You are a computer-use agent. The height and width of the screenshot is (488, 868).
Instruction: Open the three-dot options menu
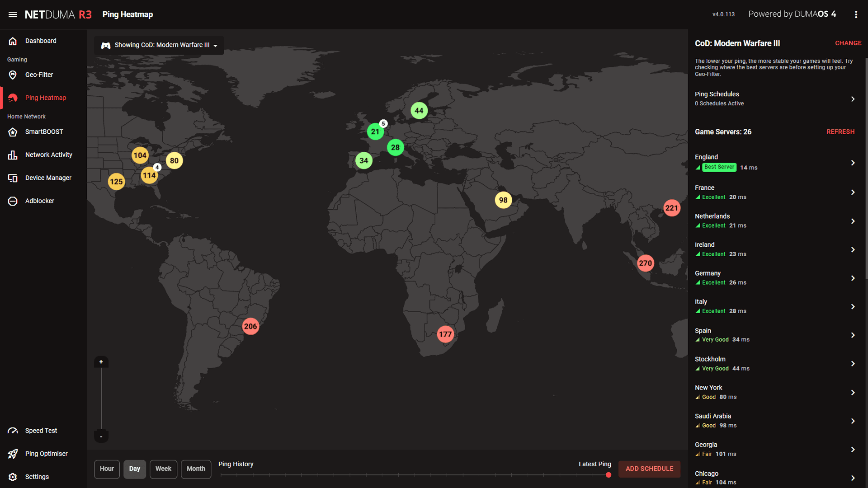pyautogui.click(x=856, y=14)
